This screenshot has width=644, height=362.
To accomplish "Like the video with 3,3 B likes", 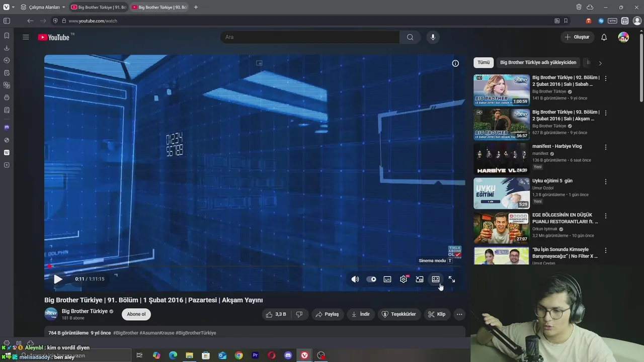I will click(x=276, y=314).
